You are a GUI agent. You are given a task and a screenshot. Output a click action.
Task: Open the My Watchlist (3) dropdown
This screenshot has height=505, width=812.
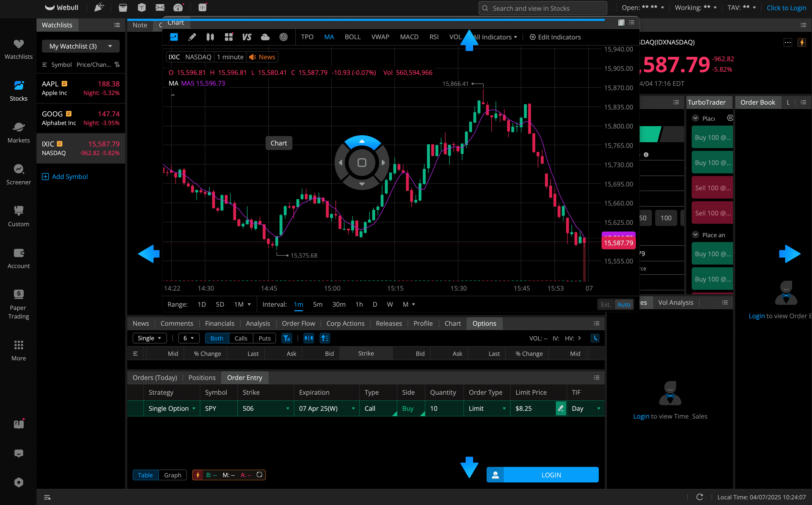click(x=81, y=46)
